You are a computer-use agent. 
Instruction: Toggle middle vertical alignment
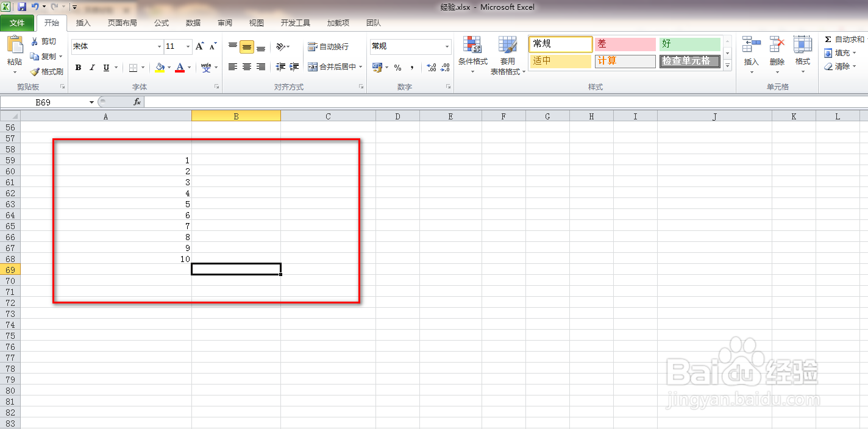pyautogui.click(x=246, y=46)
